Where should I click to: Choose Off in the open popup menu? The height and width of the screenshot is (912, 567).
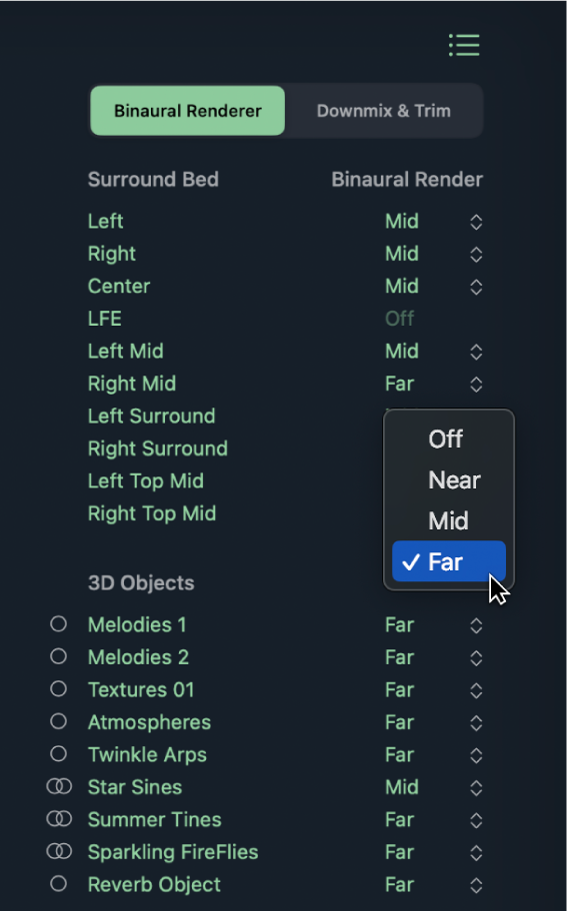click(448, 439)
